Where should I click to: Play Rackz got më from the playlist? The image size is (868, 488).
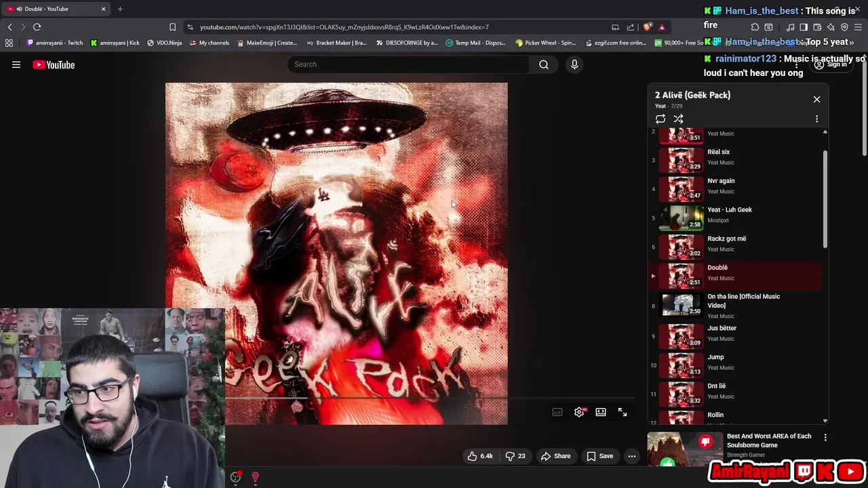[735, 247]
